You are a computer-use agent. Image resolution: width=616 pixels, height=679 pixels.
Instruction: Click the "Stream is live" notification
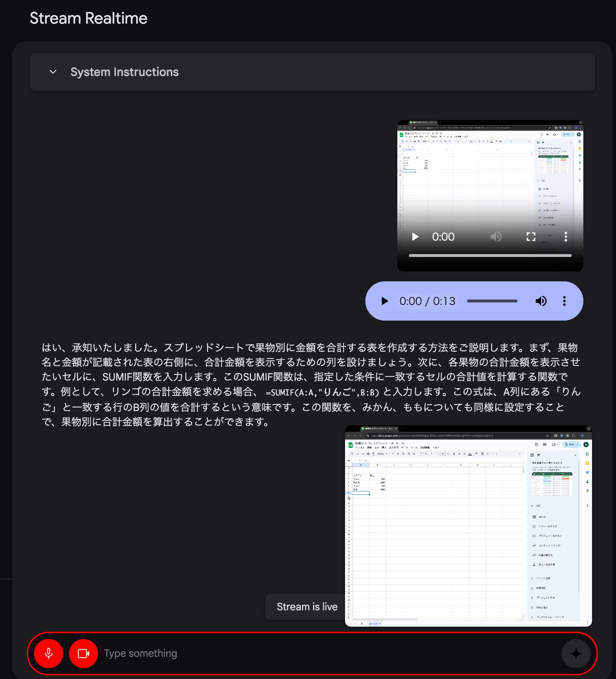[x=307, y=607]
